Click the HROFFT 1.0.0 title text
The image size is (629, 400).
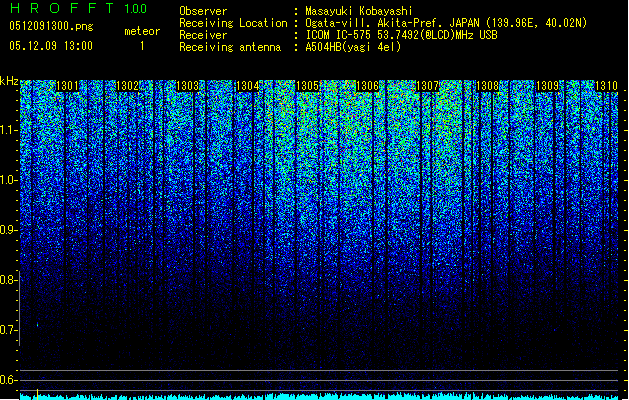tap(78, 8)
